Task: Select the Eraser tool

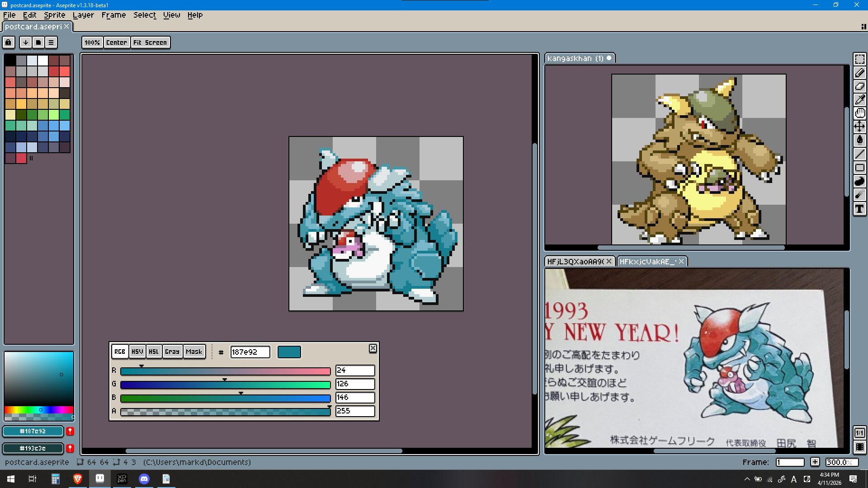Action: [859, 86]
